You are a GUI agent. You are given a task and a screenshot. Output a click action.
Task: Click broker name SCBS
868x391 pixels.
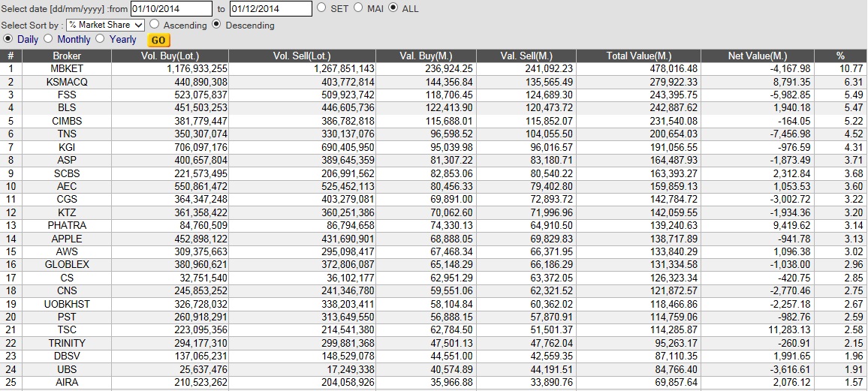click(67, 173)
